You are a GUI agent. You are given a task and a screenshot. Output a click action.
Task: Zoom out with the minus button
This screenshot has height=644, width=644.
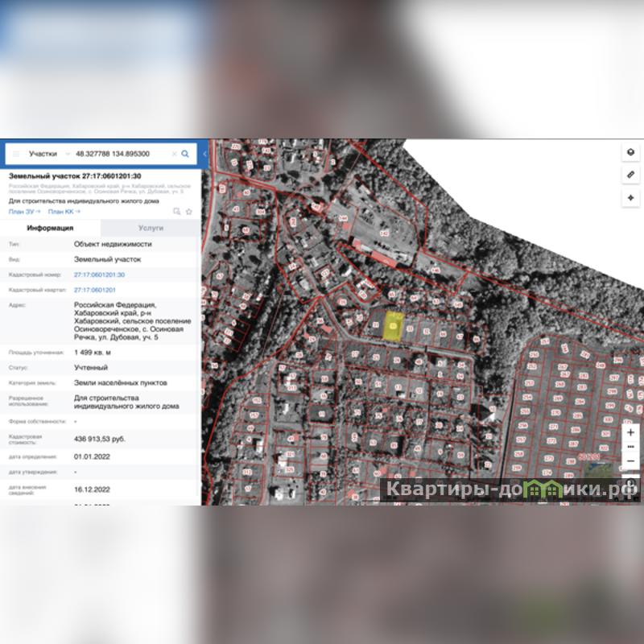[630, 461]
